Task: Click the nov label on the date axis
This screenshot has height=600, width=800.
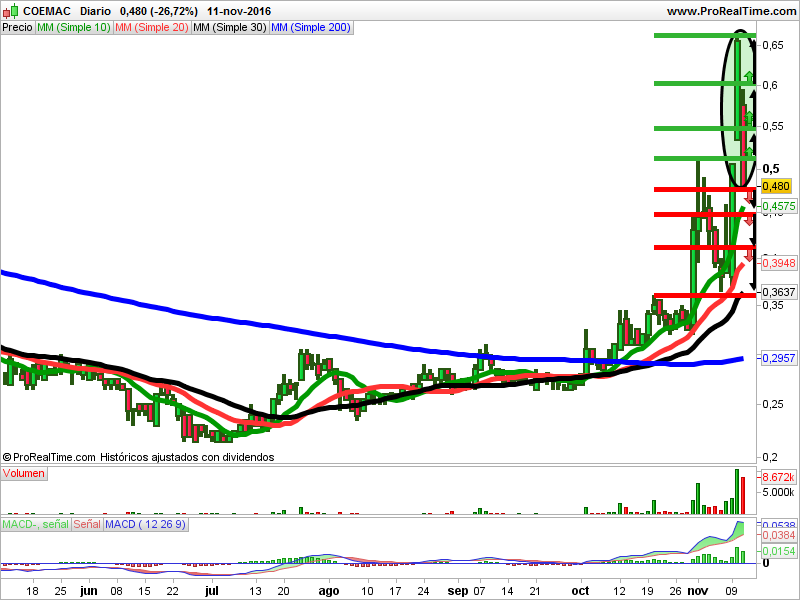Action: pos(698,591)
